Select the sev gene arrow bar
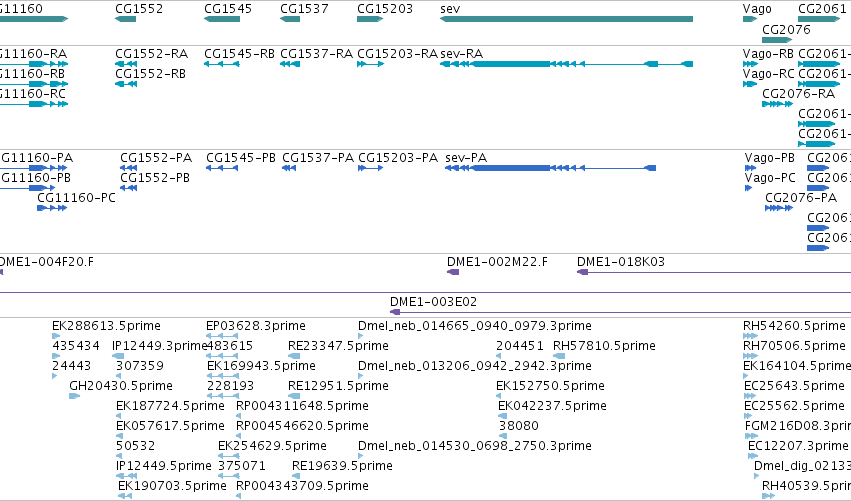 click(x=566, y=19)
